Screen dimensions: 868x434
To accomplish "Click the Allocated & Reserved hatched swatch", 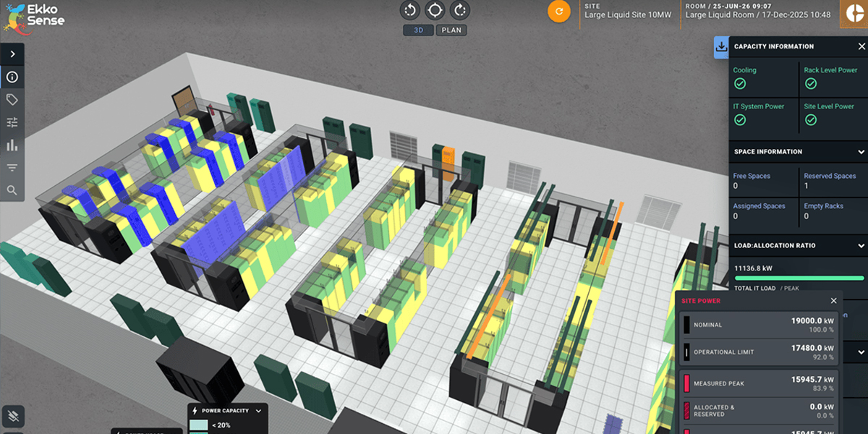I will click(x=686, y=411).
